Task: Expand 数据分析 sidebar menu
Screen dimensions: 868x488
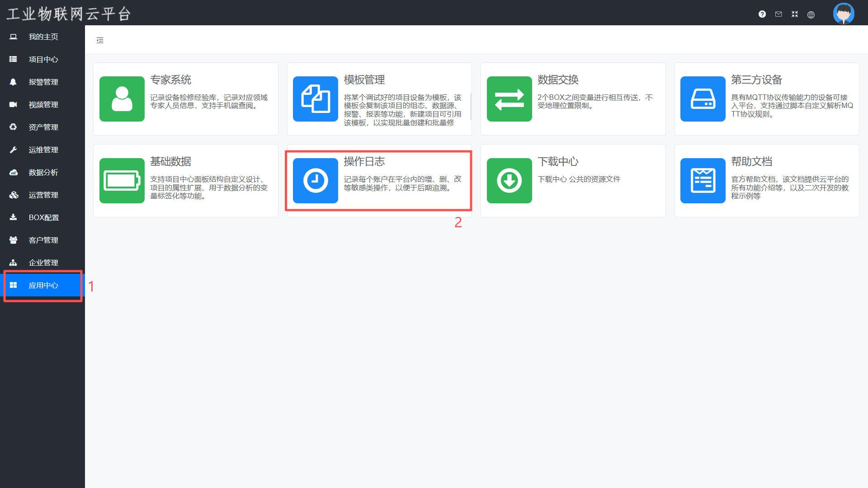Action: (43, 172)
